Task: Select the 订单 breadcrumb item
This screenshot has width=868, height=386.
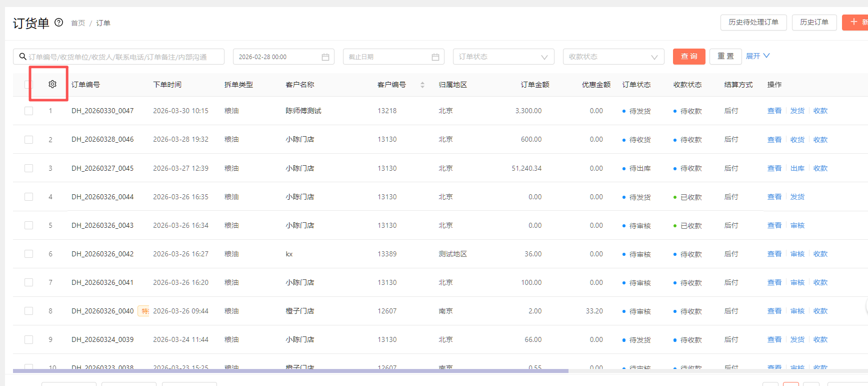Action: tap(103, 23)
